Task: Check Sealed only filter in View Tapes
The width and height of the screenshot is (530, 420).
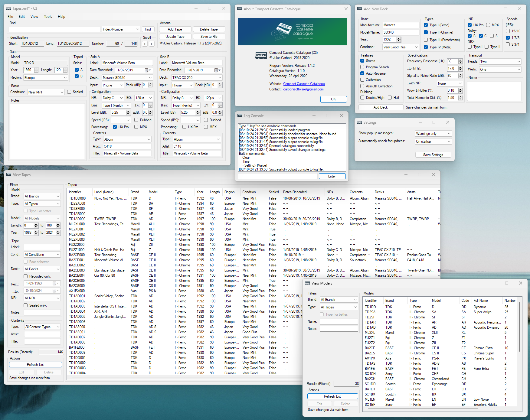Action: pyautogui.click(x=26, y=305)
